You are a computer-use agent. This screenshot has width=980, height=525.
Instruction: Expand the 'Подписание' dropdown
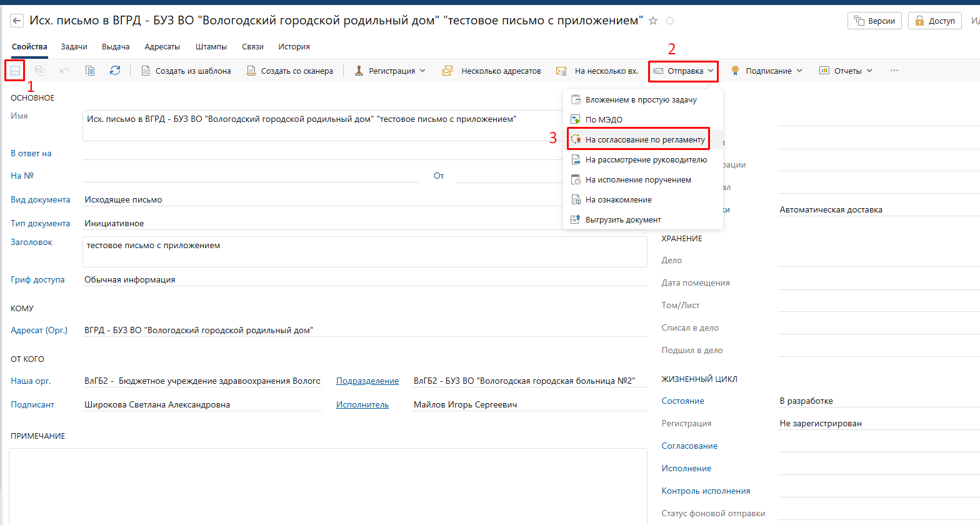pos(767,71)
